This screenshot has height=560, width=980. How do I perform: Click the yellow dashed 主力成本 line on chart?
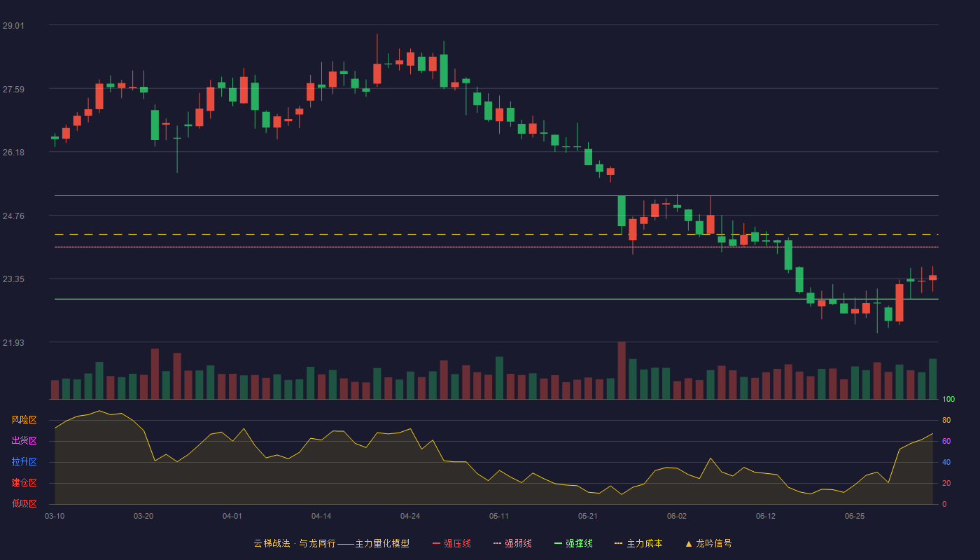(496, 234)
